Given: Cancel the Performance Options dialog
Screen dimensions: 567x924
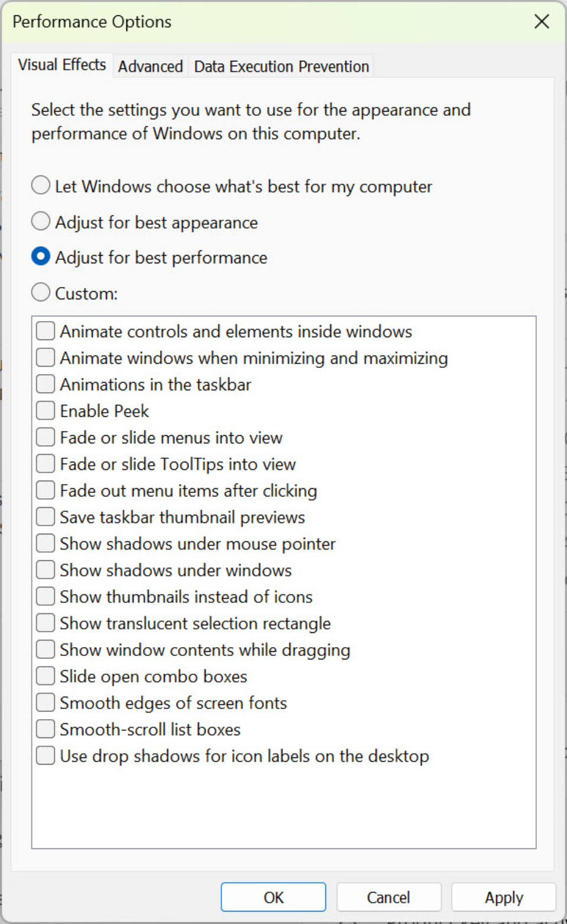Looking at the screenshot, I should [x=389, y=897].
